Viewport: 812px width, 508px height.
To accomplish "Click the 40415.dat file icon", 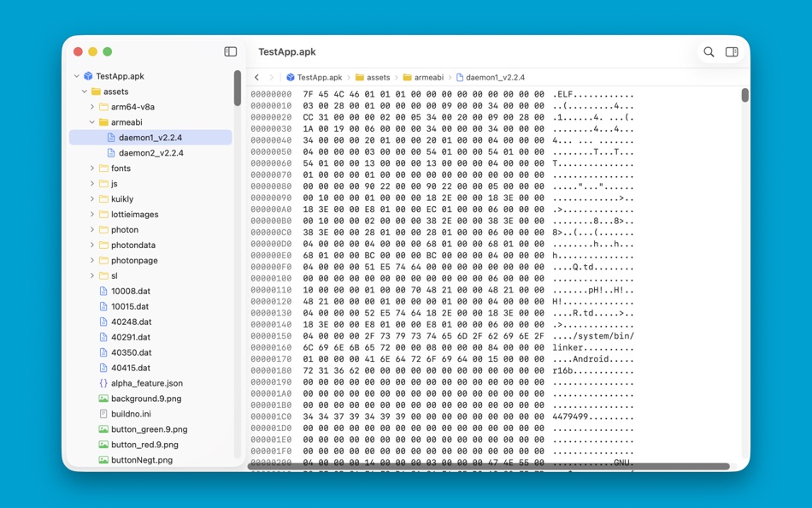I will [103, 368].
